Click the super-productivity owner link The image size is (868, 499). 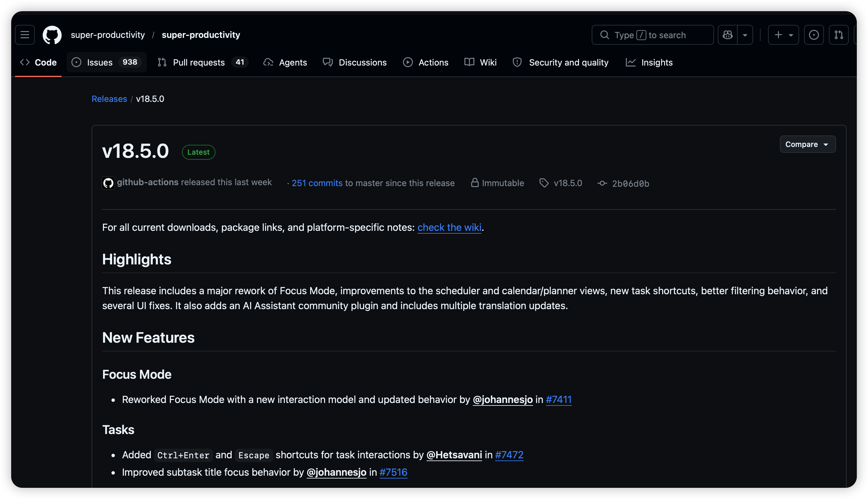(x=108, y=34)
